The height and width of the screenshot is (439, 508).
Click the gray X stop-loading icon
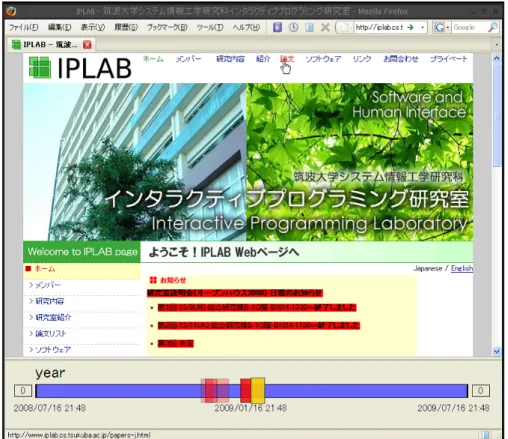click(x=325, y=27)
